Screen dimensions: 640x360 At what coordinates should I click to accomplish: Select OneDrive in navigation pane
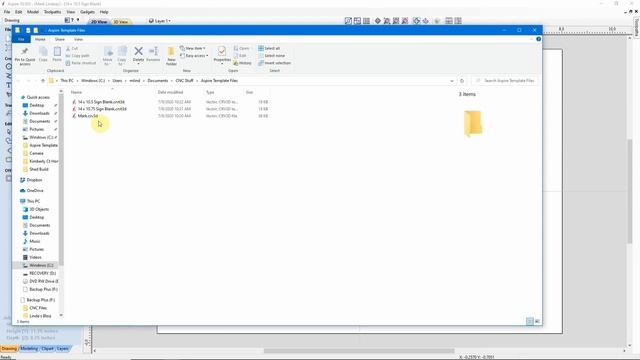click(x=35, y=191)
